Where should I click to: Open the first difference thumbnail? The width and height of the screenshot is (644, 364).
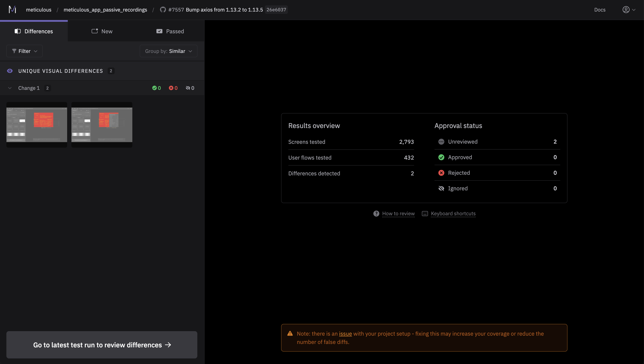coord(37,125)
